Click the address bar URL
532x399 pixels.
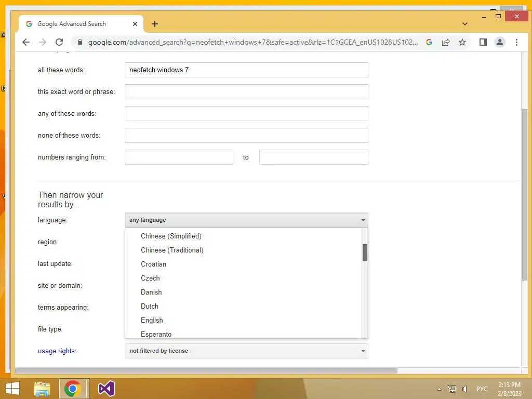(253, 42)
